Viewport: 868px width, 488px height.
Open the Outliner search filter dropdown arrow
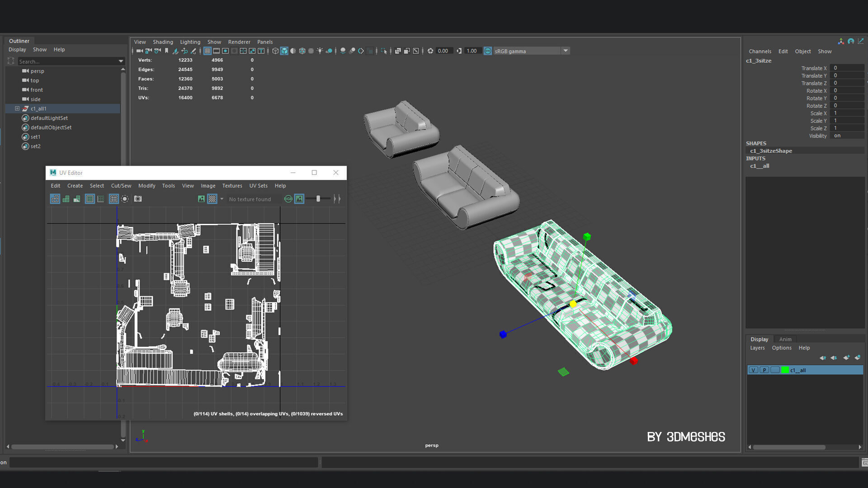(121, 61)
